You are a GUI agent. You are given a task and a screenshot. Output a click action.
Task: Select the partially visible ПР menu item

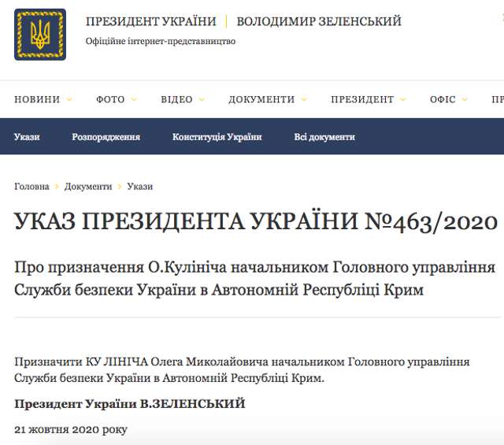497,100
